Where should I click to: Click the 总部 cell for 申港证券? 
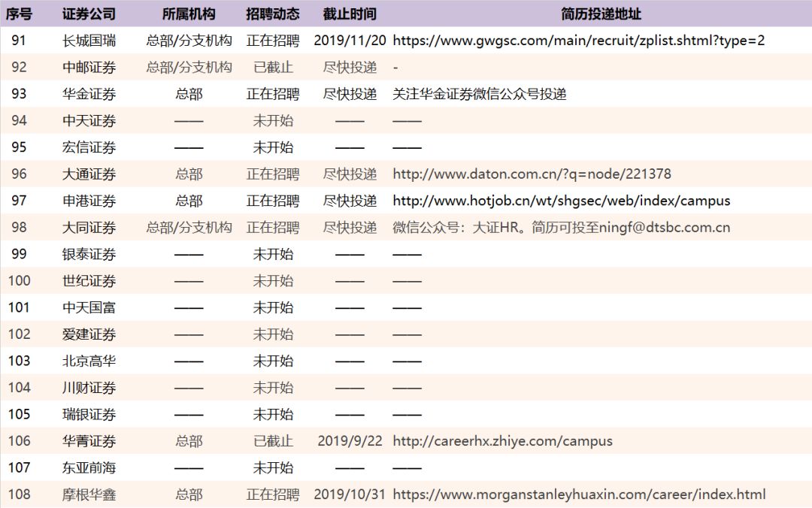pyautogui.click(x=189, y=201)
